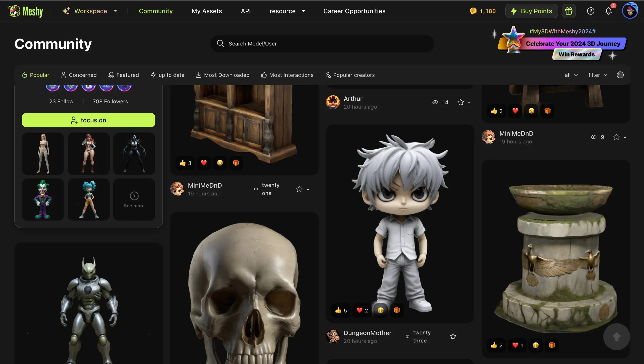Give a heart to Arthur's post
The width and height of the screenshot is (644, 364).
(x=515, y=110)
